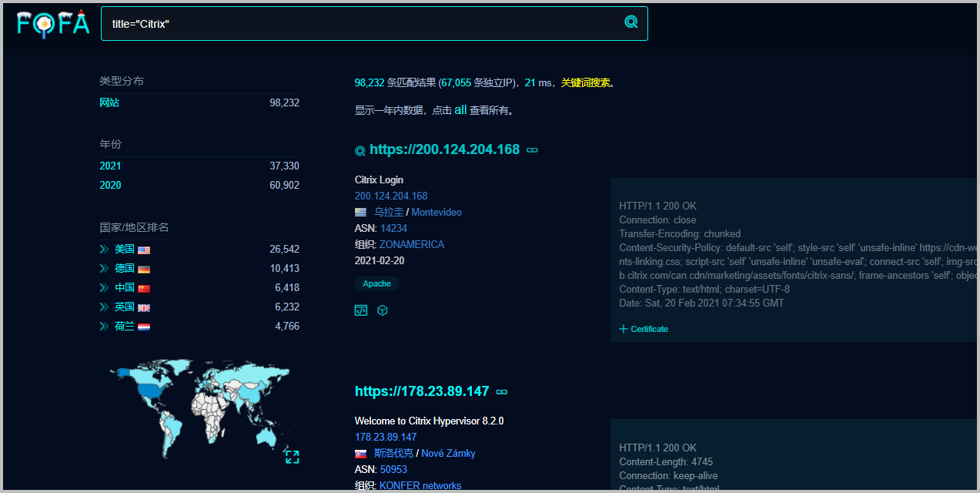Click the 关键词搜索 link
The image size is (980, 493).
(x=585, y=82)
